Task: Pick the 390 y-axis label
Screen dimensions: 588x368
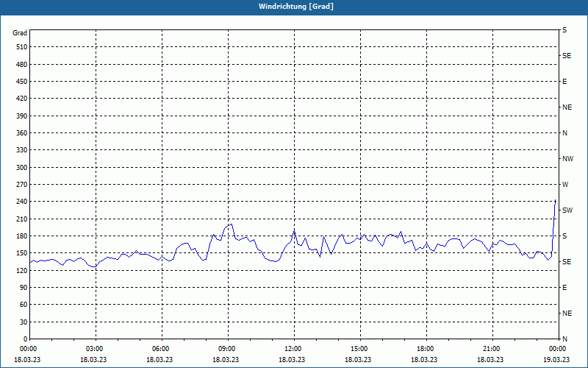Action: coord(22,116)
